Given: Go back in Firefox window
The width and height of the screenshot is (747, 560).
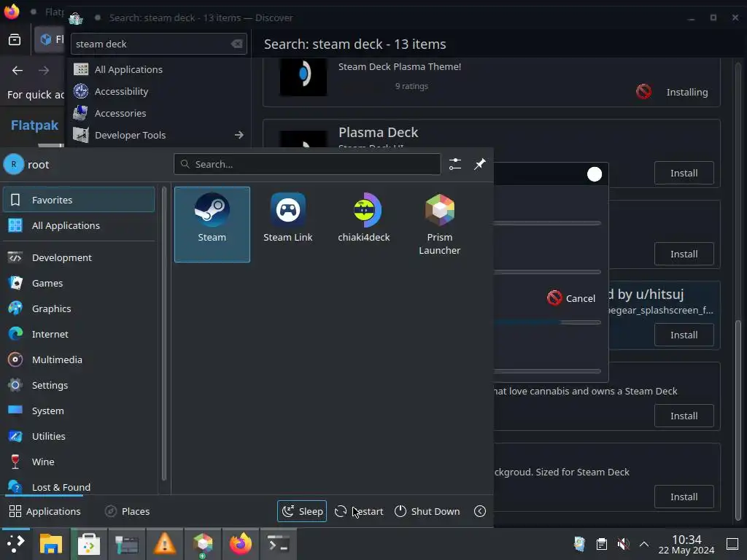Looking at the screenshot, I should click(x=18, y=71).
